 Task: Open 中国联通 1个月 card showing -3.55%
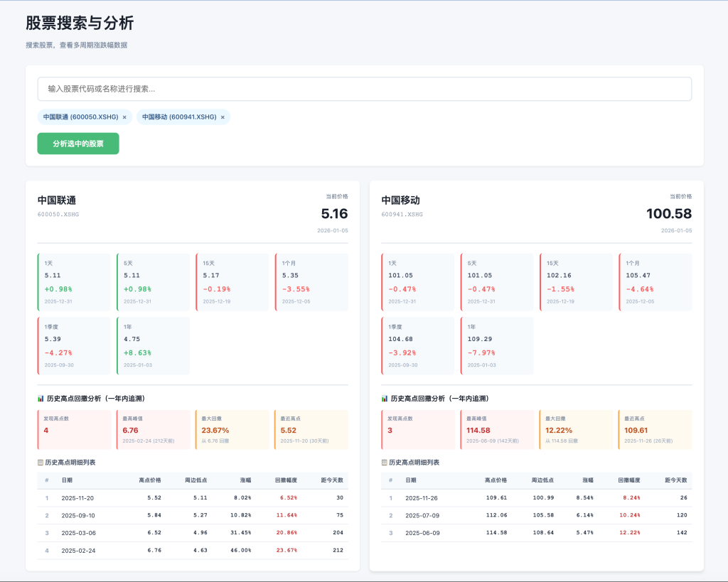click(x=311, y=282)
